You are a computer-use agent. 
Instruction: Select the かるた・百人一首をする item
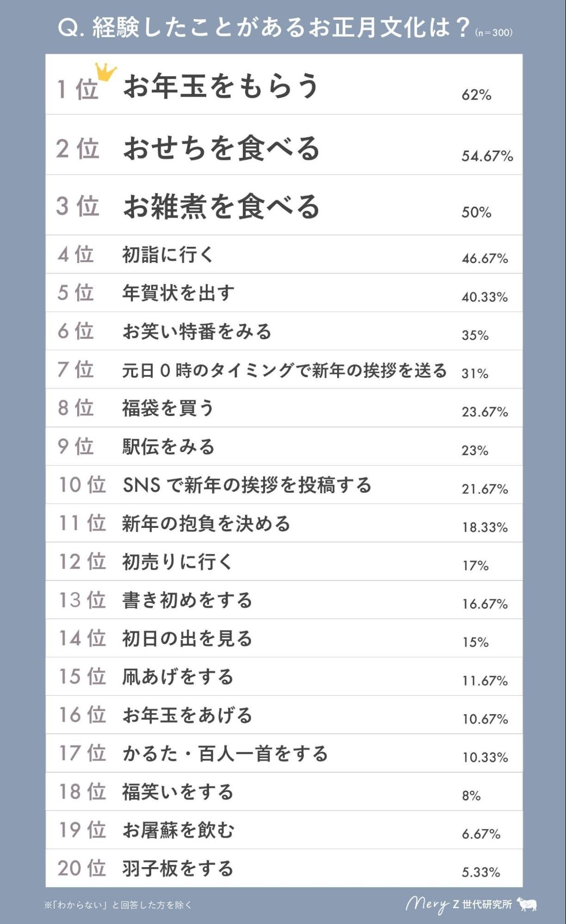coord(225,753)
